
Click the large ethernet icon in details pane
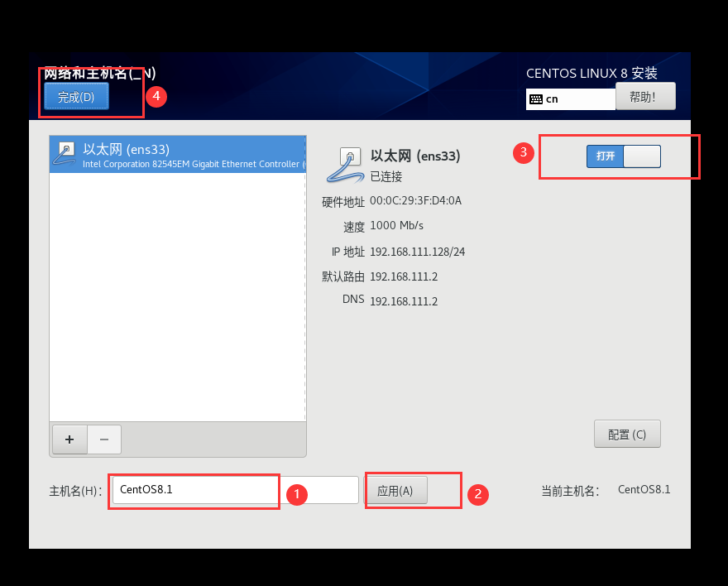click(345, 166)
